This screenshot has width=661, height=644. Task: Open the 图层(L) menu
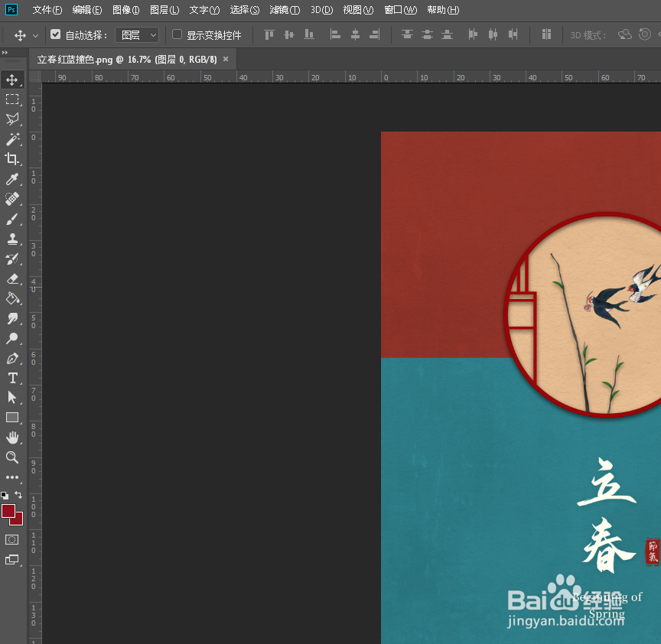coord(164,10)
